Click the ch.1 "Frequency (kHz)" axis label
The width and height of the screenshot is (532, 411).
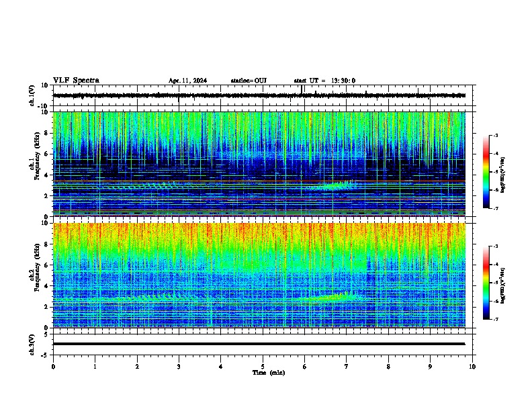pyautogui.click(x=37, y=156)
